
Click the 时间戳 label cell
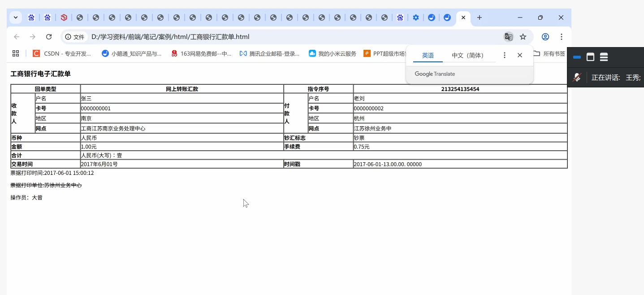(x=318, y=164)
